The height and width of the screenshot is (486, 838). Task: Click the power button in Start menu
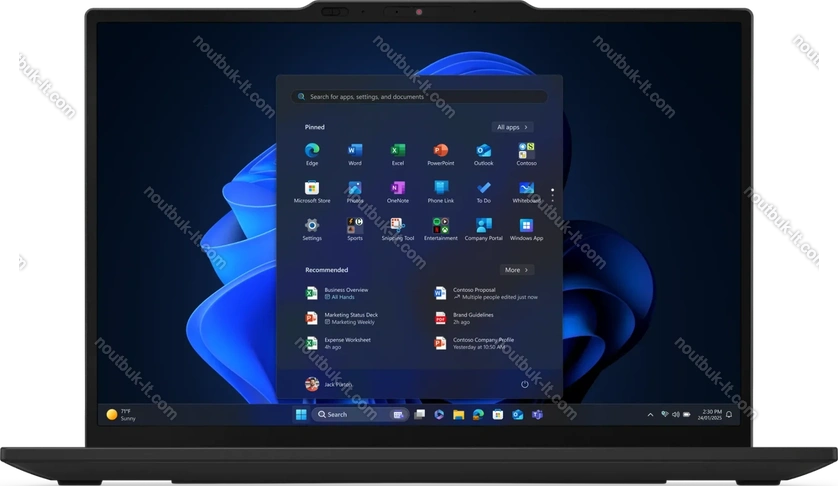(525, 384)
